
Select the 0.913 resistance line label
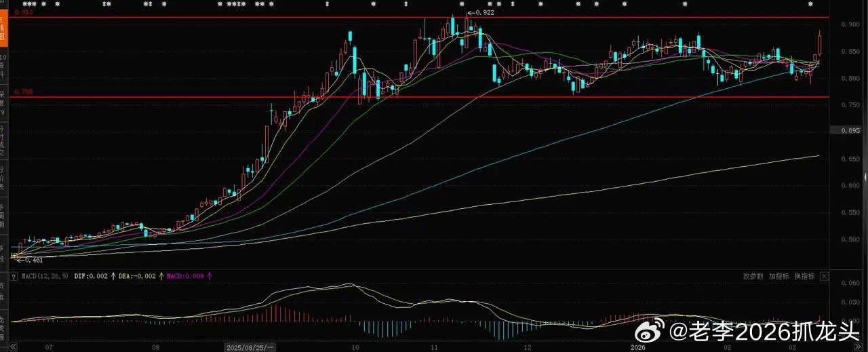tap(23, 12)
